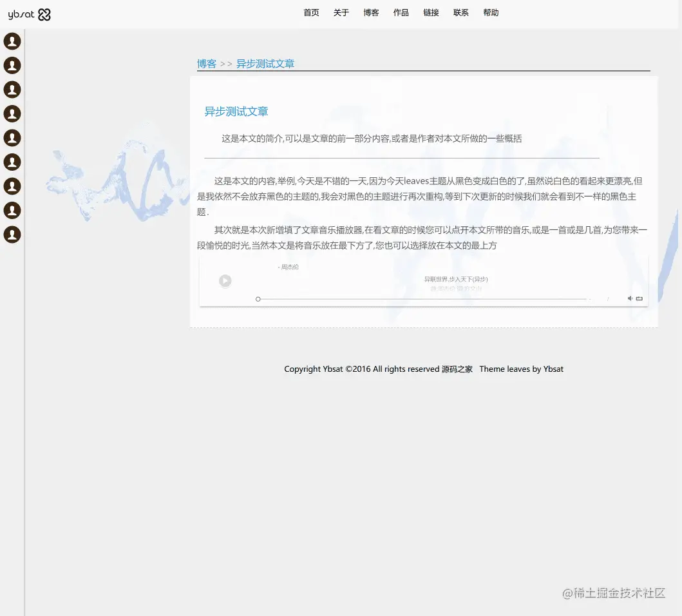This screenshot has height=616, width=682.
Task: Click the middle avatar icon in the left sidebar
Action: (12, 138)
